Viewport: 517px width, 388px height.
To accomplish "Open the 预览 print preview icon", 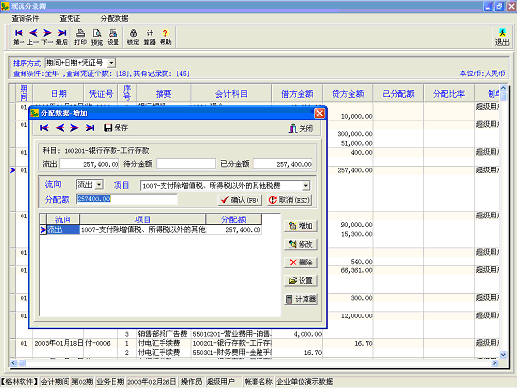I will [97, 37].
